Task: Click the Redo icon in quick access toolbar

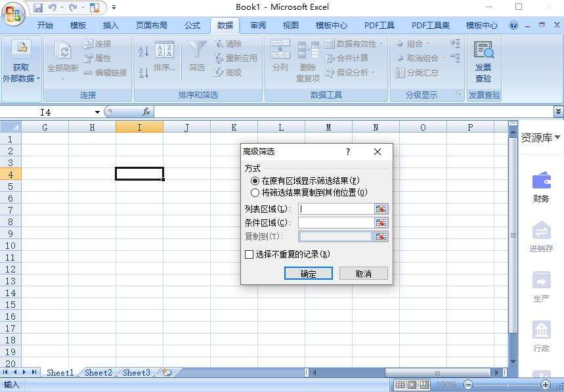Action: pos(73,8)
